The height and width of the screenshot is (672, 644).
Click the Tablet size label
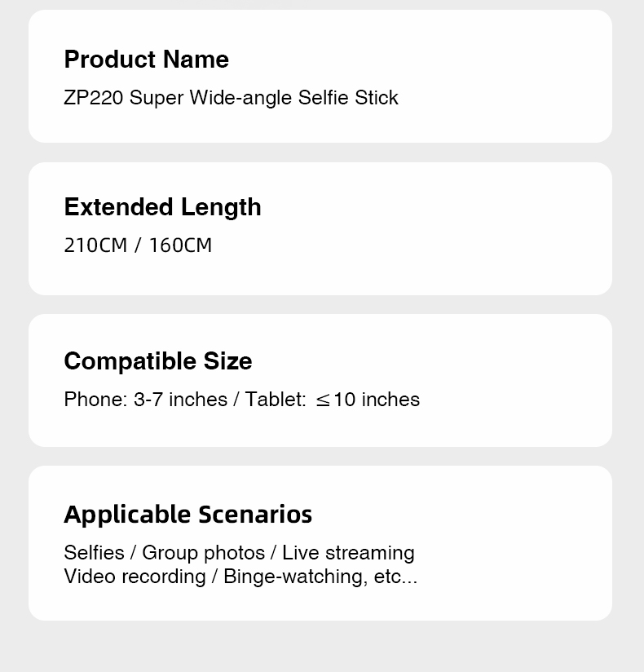pyautogui.click(x=276, y=400)
